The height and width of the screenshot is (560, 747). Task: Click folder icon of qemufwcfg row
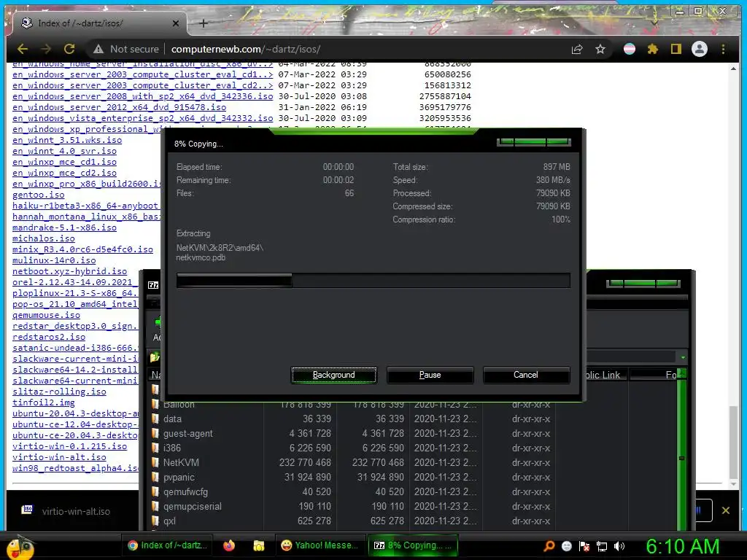point(155,492)
